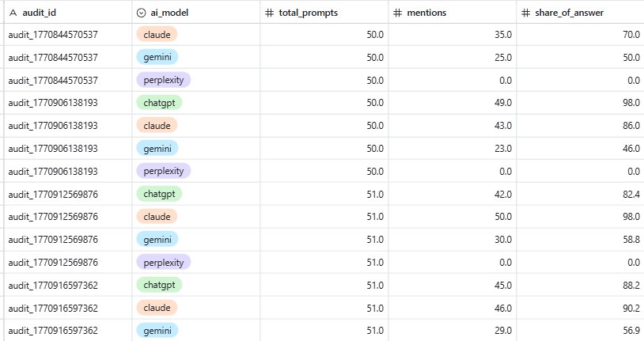
Task: Click the mentions cell showing 43.0
Action: (453, 126)
